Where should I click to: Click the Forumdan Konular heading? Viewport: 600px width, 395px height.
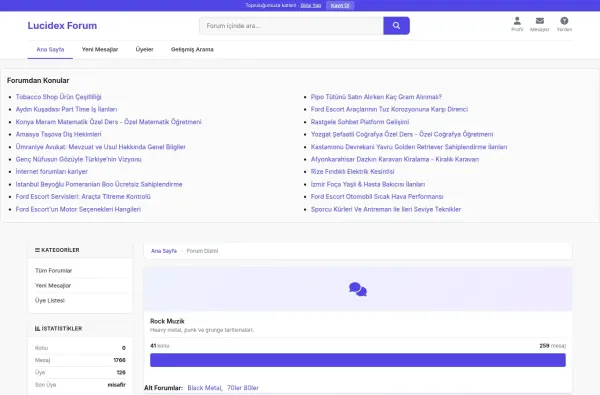coord(38,80)
